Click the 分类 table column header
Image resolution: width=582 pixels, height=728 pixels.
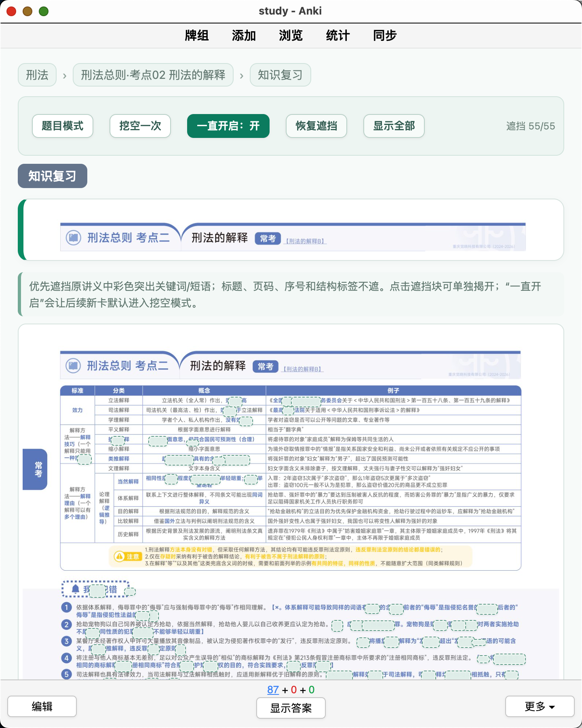119,390
